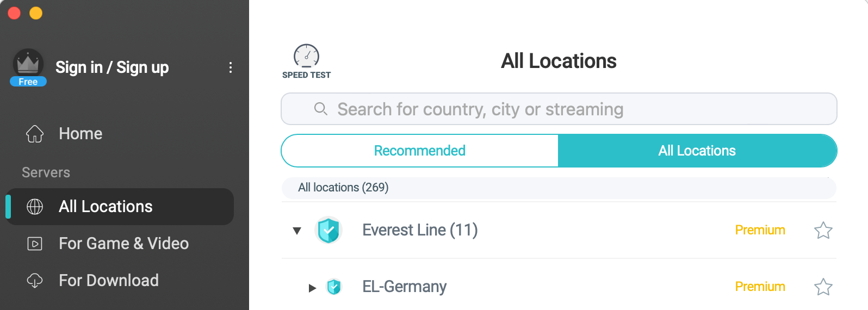Open the three-dot menu beside Sign in
Screen dimensions: 868x310
[x=231, y=67]
